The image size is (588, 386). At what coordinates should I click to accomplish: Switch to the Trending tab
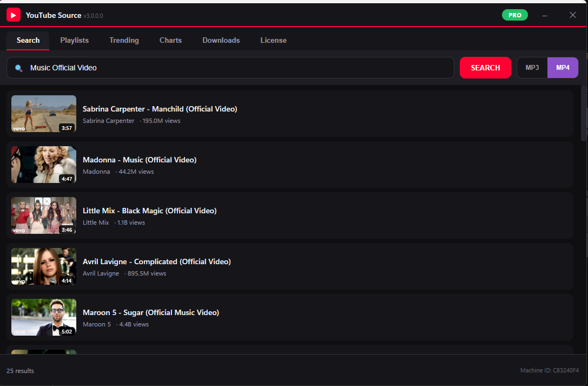tap(124, 40)
